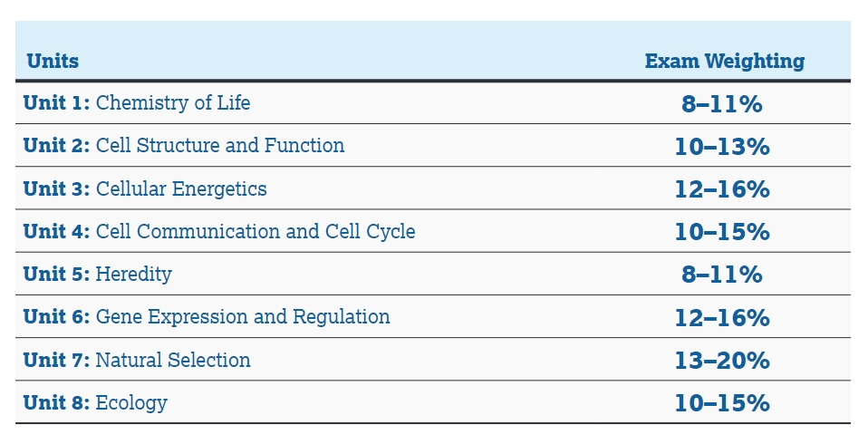Click the 12–16% weighting for Cellular Energetics

(x=722, y=189)
